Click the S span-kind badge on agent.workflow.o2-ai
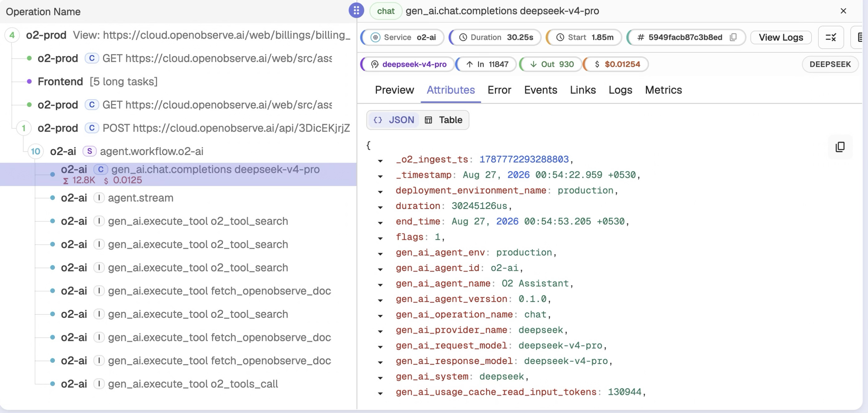Image resolution: width=868 pixels, height=413 pixels. [x=89, y=151]
